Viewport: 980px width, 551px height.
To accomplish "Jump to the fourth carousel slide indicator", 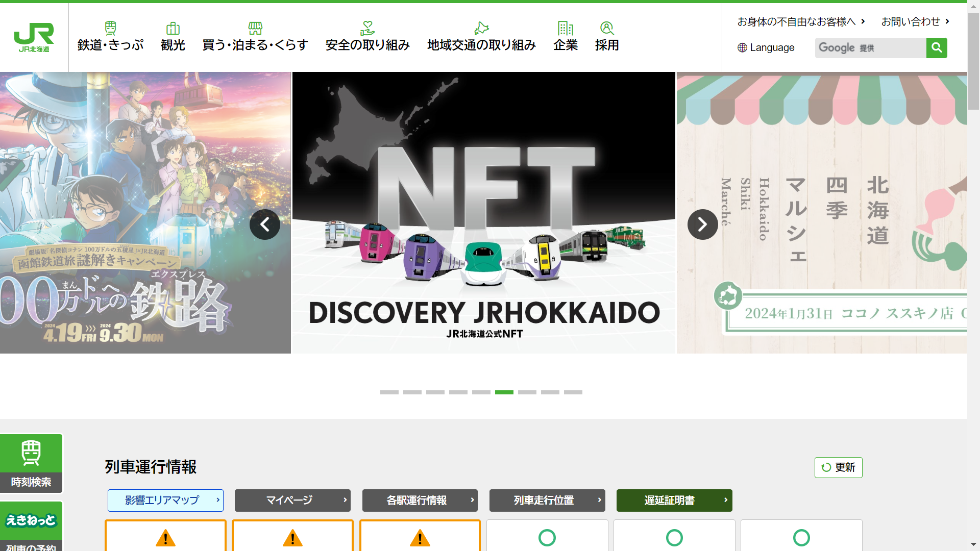I will point(458,392).
